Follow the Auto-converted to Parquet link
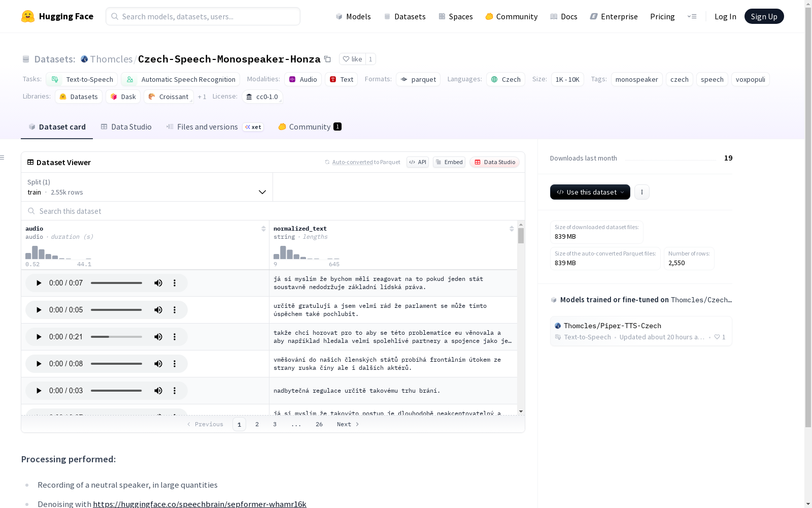The image size is (812, 508). (362, 162)
